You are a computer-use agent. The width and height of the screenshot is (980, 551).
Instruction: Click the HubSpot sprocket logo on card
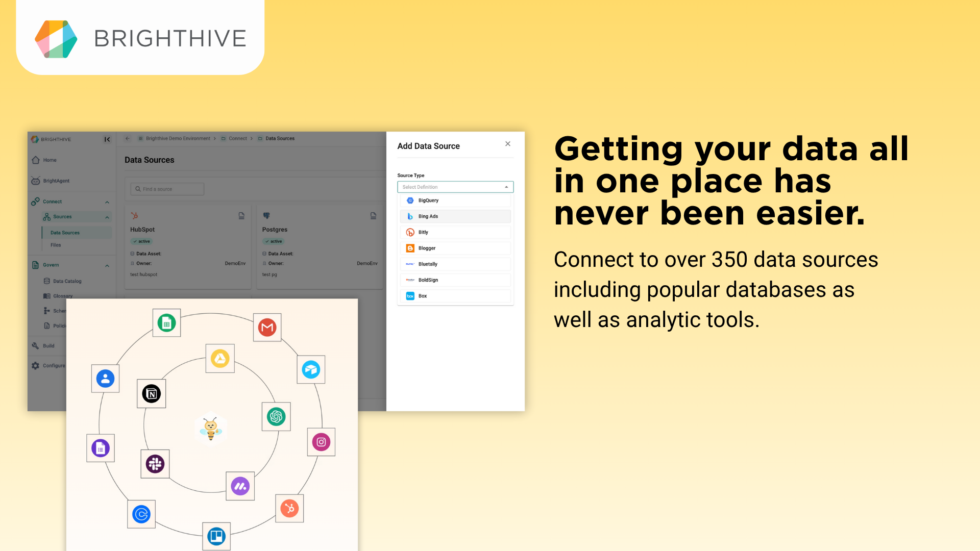[135, 216]
